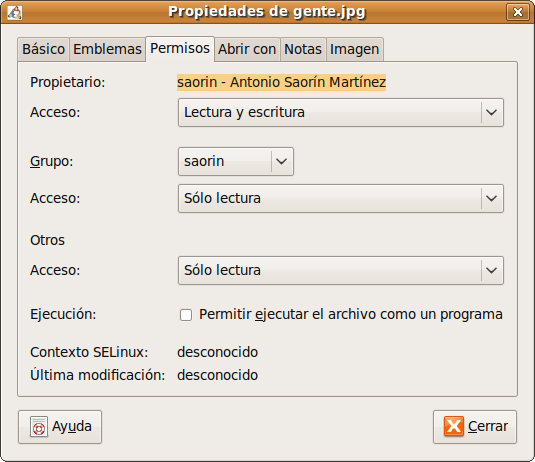The width and height of the screenshot is (535, 462).
Task: Open the 'Abrir con' tab
Action: (247, 49)
